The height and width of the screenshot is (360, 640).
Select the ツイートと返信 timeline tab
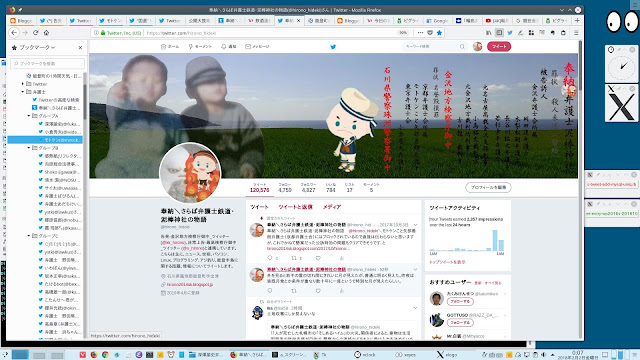(x=296, y=207)
